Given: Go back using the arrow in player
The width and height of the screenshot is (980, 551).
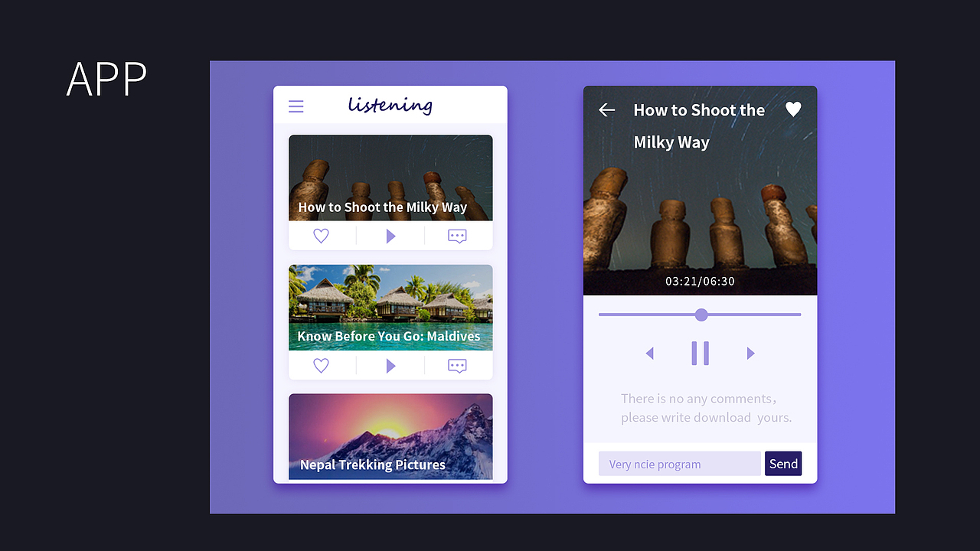Looking at the screenshot, I should [606, 110].
